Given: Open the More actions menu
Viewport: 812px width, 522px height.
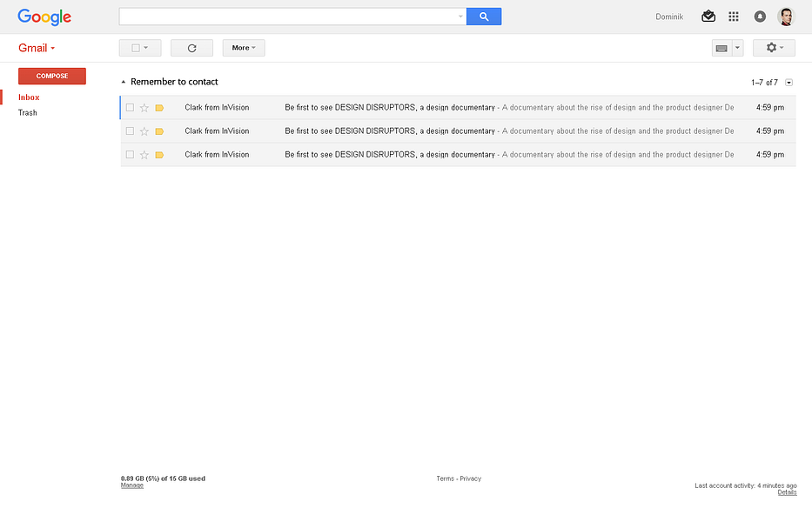Looking at the screenshot, I should [244, 48].
